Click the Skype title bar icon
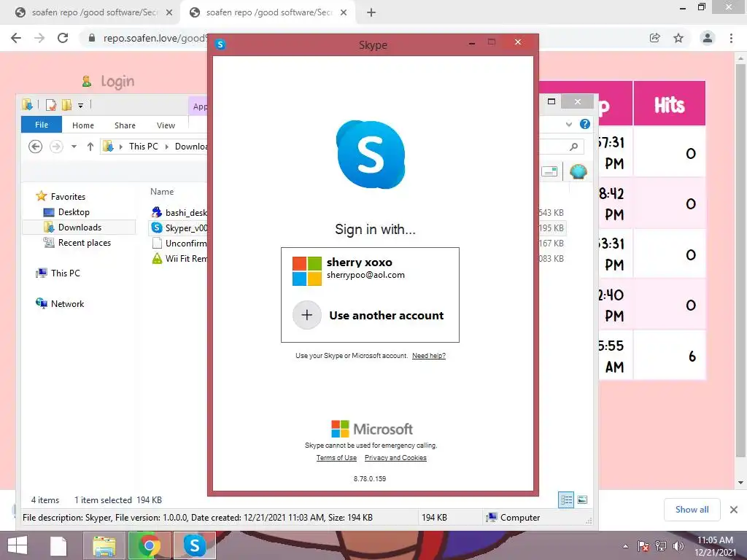This screenshot has width=747, height=560. pyautogui.click(x=220, y=44)
